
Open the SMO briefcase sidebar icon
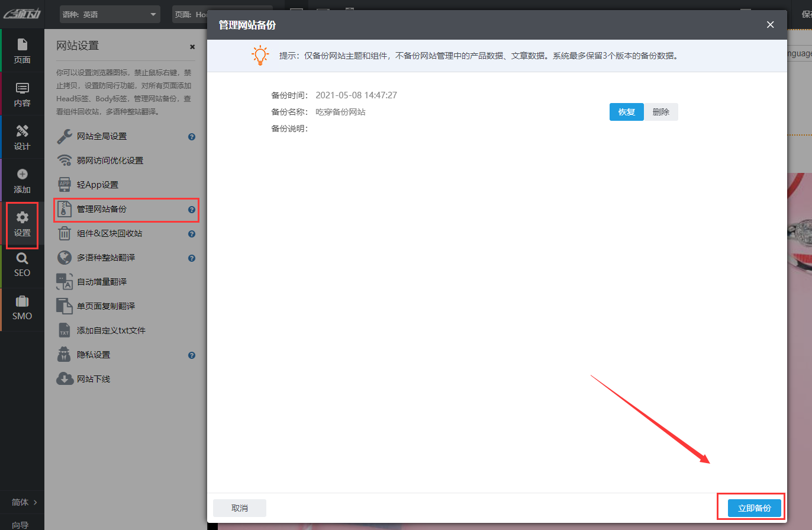pyautogui.click(x=22, y=308)
